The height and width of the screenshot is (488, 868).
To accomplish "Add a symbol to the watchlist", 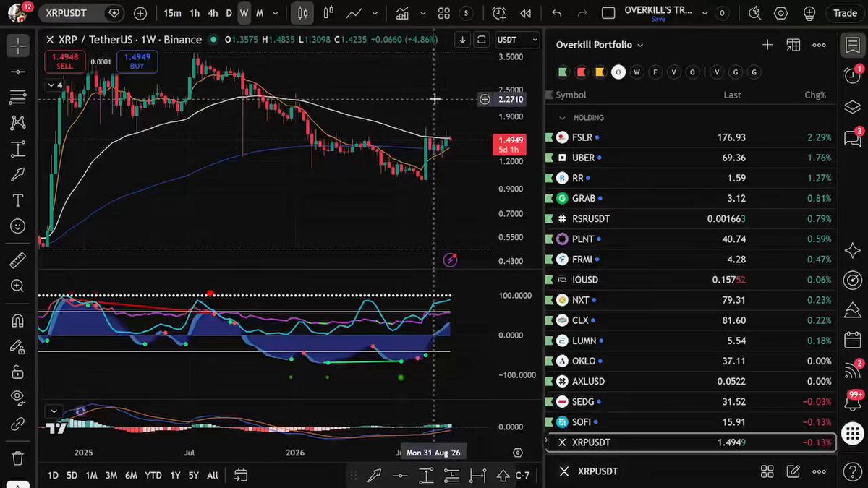I will click(x=767, y=45).
